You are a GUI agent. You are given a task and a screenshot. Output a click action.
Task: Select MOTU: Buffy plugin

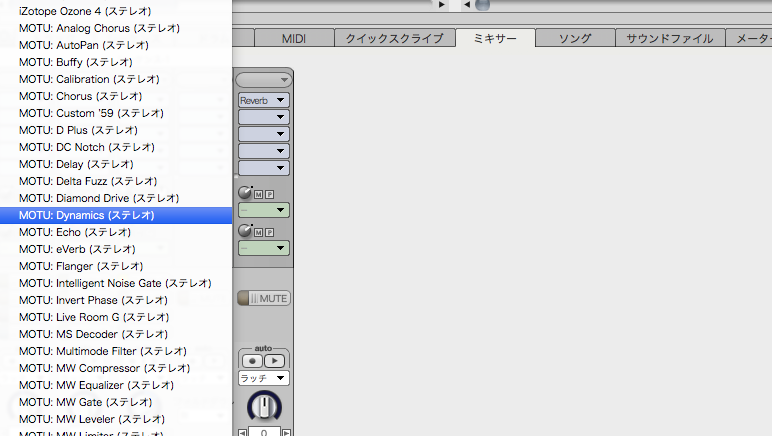(116, 62)
